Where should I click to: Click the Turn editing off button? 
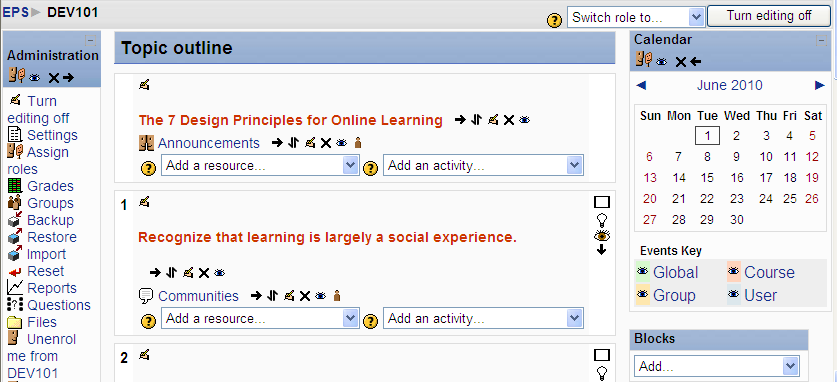[x=769, y=16]
